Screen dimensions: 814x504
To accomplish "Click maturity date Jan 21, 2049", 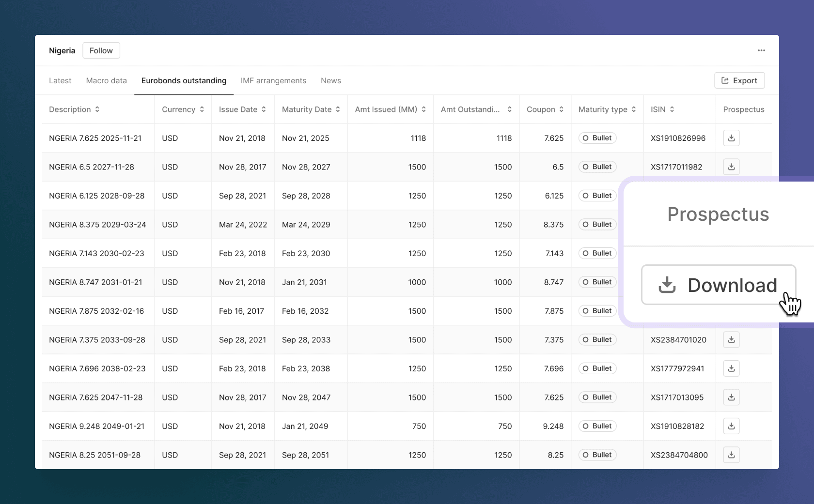I will pyautogui.click(x=305, y=426).
